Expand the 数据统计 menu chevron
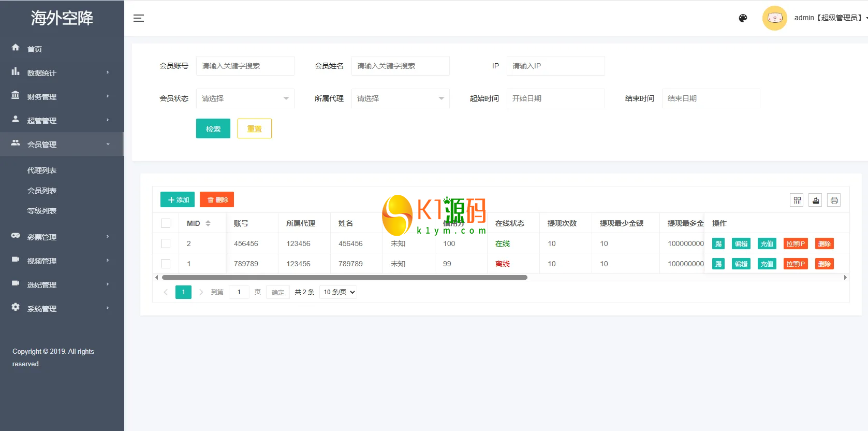The image size is (868, 431). [108, 73]
